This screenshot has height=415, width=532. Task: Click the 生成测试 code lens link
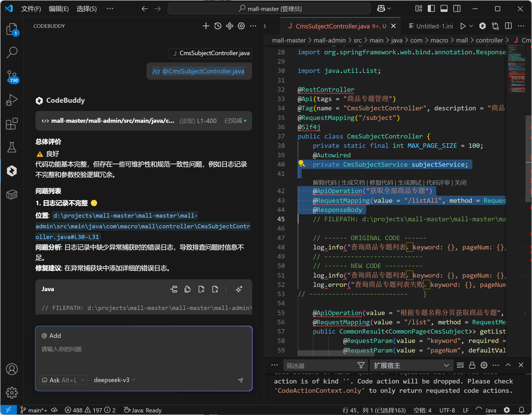point(409,183)
